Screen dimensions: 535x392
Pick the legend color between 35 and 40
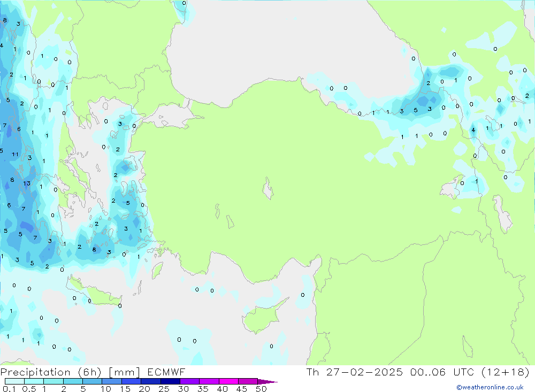[209, 381]
